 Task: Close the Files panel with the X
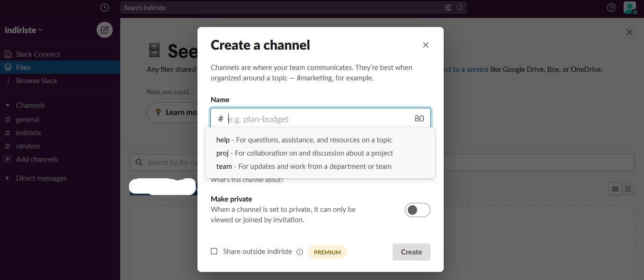630,32
